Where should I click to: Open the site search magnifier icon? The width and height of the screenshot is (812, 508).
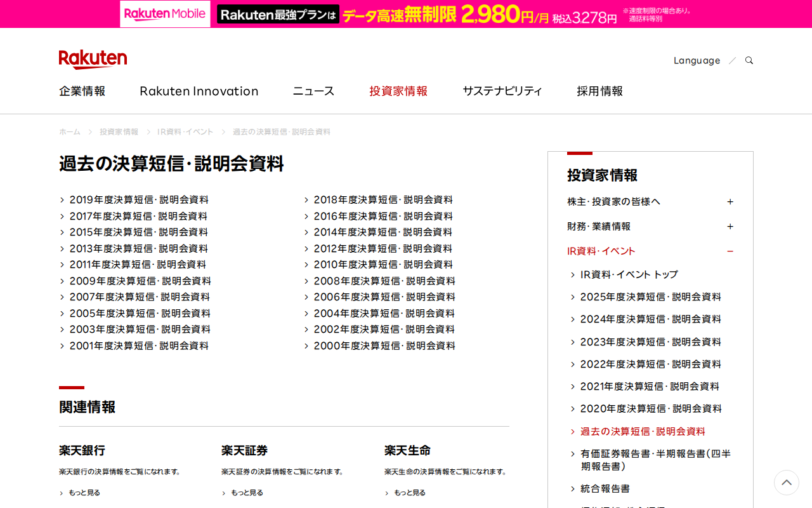[749, 60]
